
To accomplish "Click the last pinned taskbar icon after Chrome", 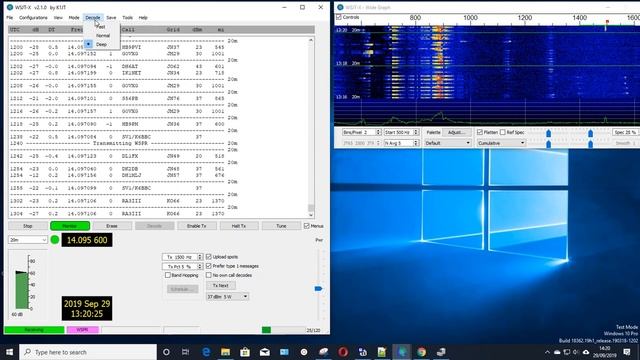I will 441,352.
